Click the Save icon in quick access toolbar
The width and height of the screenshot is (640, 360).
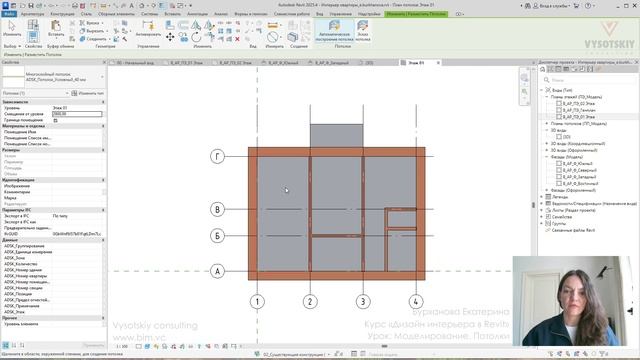(x=31, y=6)
